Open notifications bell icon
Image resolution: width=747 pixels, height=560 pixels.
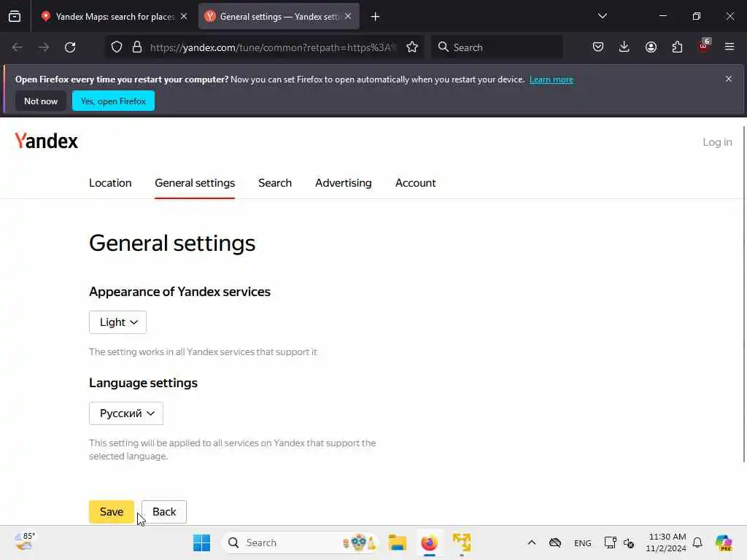[x=697, y=542]
